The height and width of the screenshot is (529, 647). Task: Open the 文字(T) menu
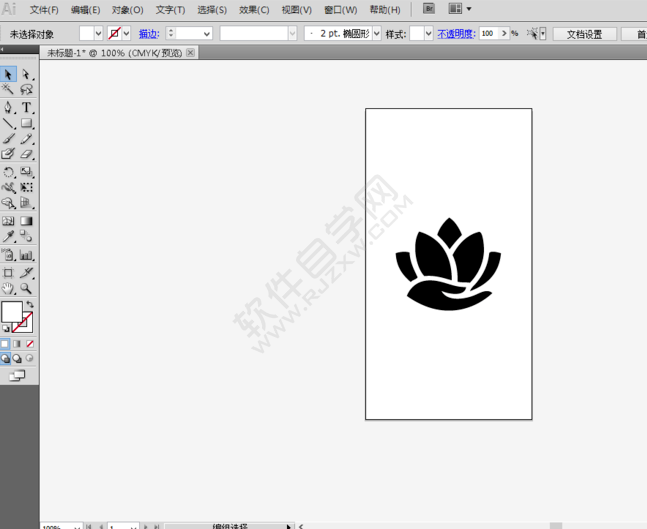click(170, 10)
